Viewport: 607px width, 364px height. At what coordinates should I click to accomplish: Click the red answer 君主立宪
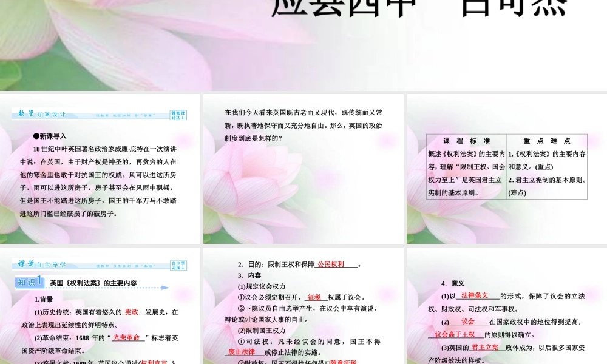tap(484, 348)
